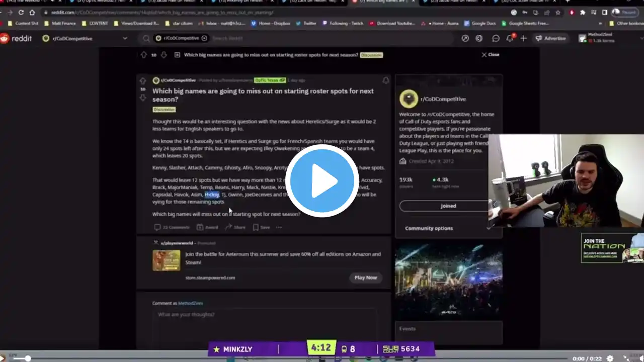Viewport: 644px width, 362px height.
Task: Open the Google Sheets bookmark
Action: (525, 23)
